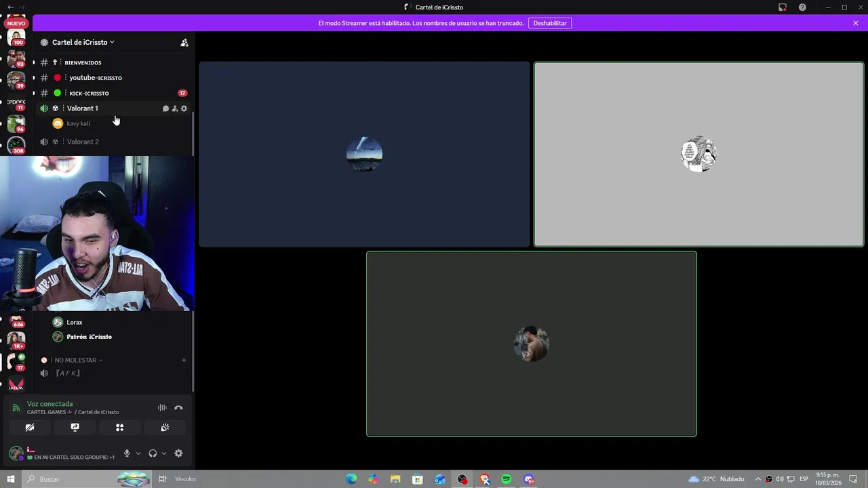The image size is (868, 488).
Task: Open the Windows Start button
Action: tap(11, 479)
